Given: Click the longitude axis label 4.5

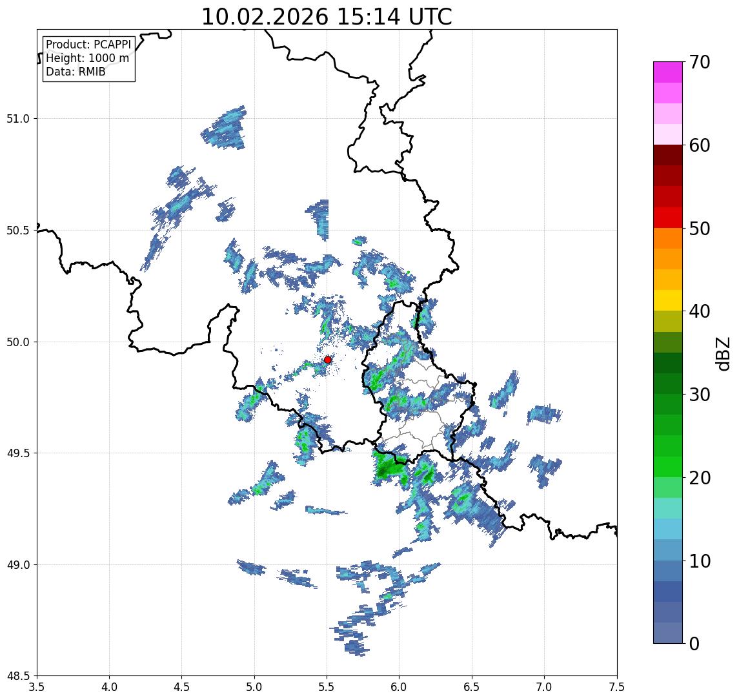Looking at the screenshot, I should 182,686.
